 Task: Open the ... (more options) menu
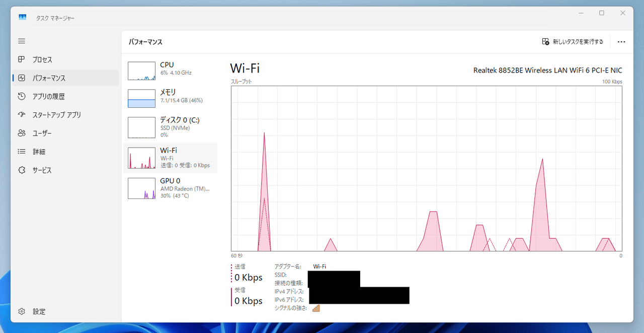click(x=621, y=42)
